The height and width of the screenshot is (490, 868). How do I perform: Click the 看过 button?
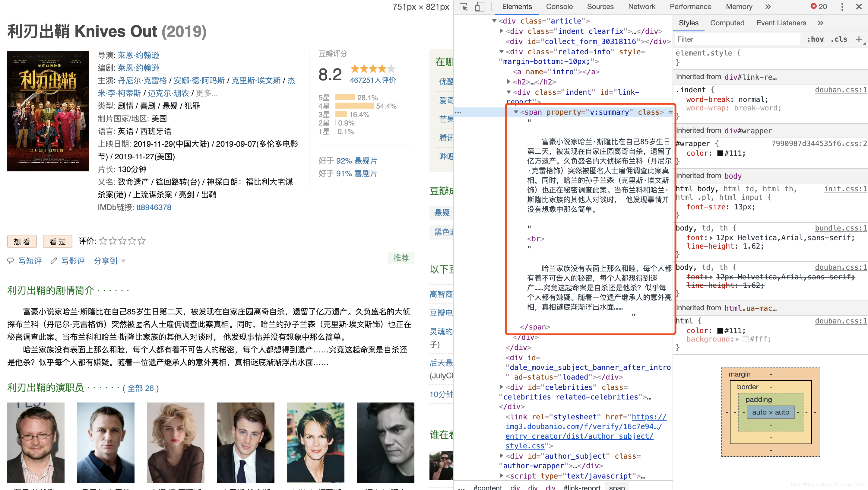(58, 241)
